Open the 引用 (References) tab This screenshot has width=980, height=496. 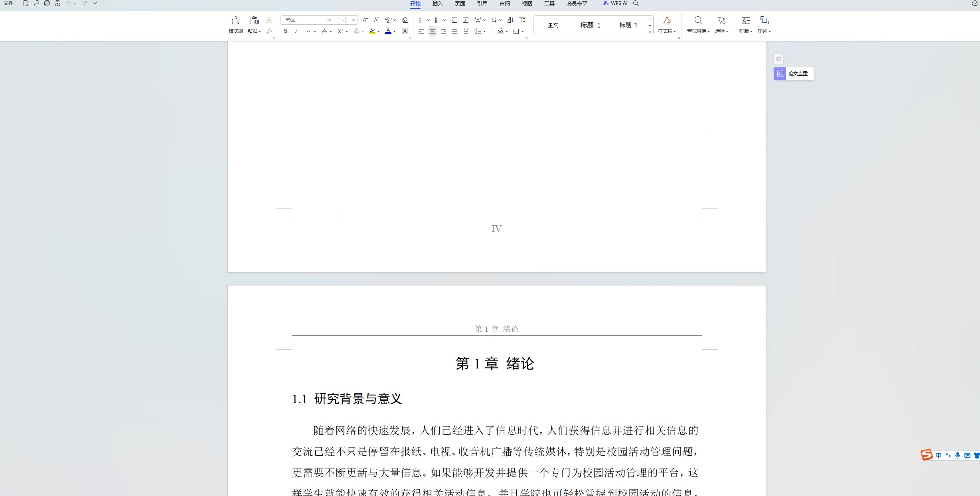point(482,4)
